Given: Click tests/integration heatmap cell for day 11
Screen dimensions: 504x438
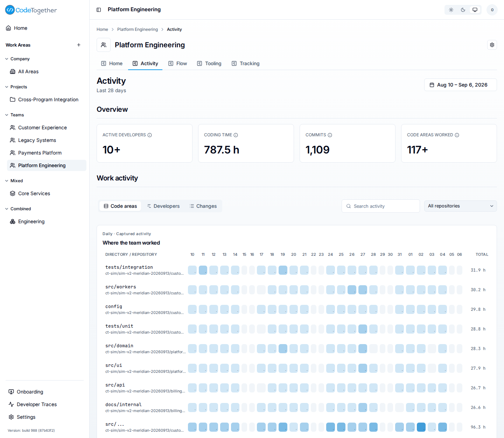Looking at the screenshot, I should click(x=203, y=270).
